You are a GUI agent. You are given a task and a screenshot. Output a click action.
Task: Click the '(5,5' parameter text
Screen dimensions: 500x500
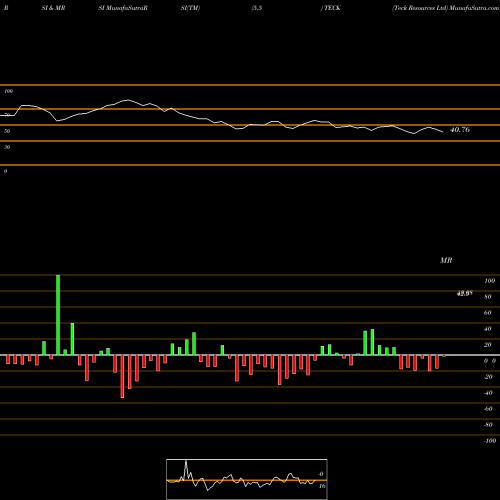[x=257, y=8]
